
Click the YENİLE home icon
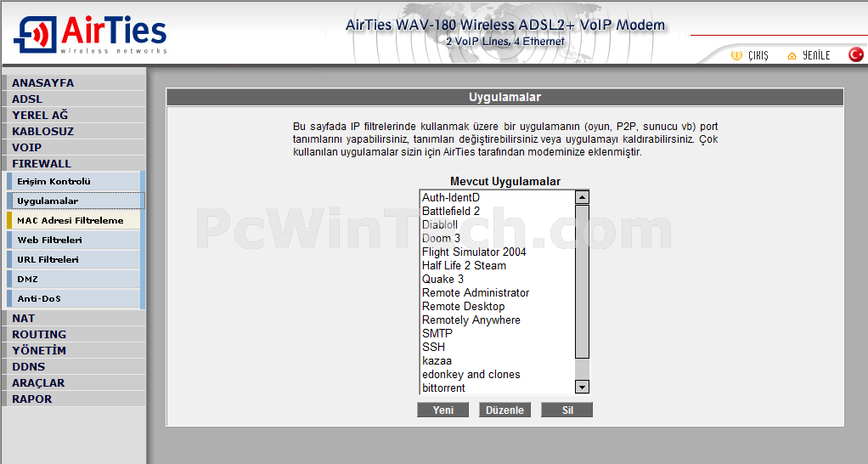(x=792, y=55)
